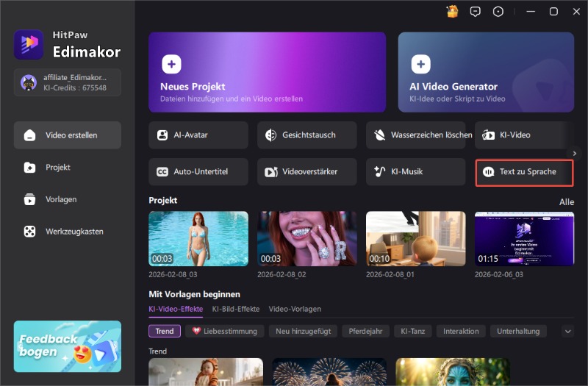The width and height of the screenshot is (588, 386).
Task: Open the AI-Avatar tool
Action: (x=198, y=135)
